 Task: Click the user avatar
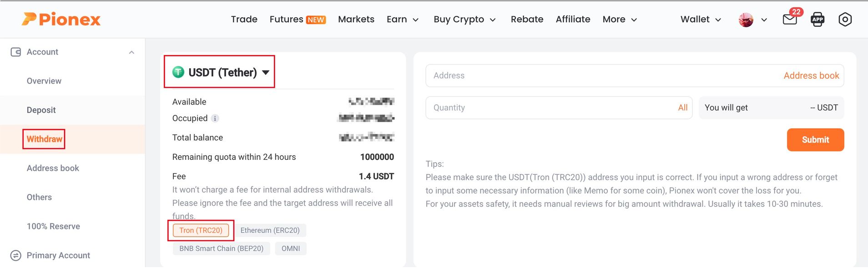point(745,20)
